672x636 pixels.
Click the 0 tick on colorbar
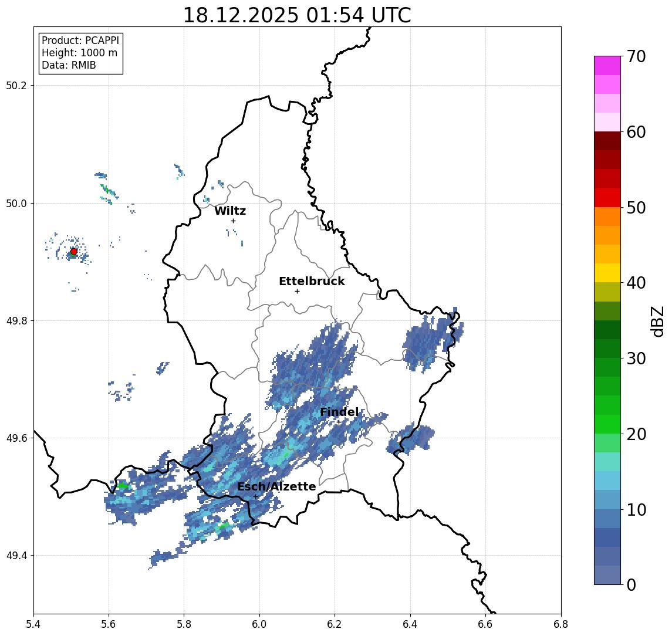(632, 584)
